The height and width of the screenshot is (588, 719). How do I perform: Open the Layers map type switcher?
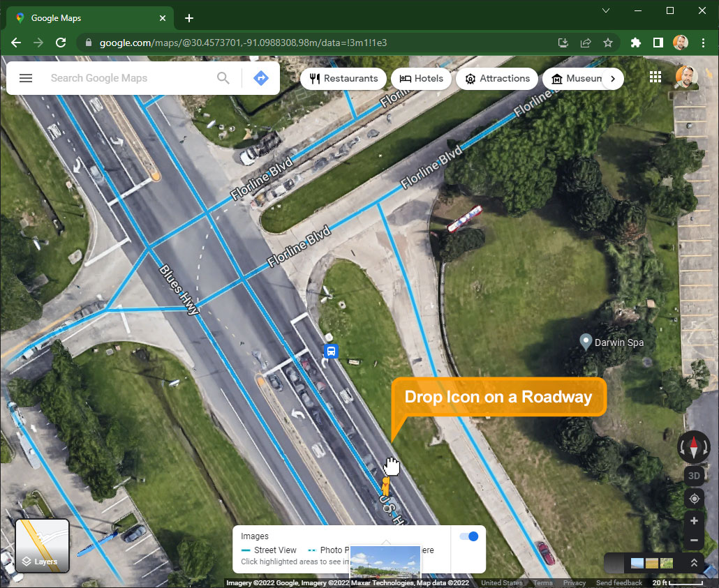point(42,545)
